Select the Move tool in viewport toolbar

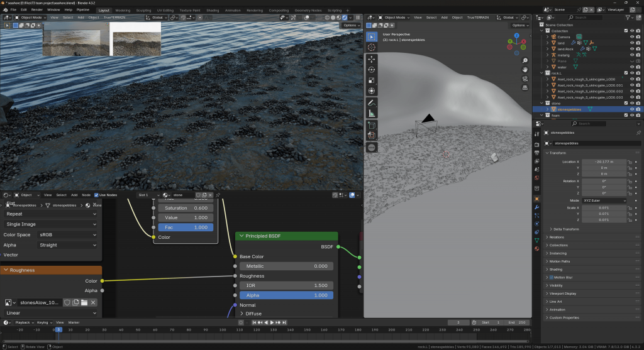371,58
